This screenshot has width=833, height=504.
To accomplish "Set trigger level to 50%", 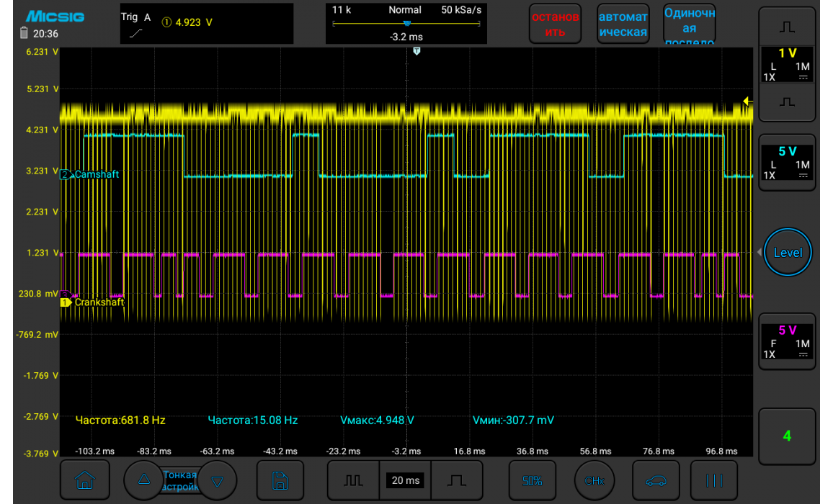I will (x=532, y=480).
